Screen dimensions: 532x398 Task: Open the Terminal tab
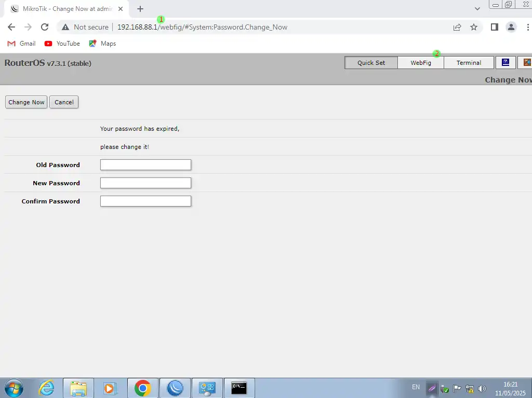[x=469, y=63]
